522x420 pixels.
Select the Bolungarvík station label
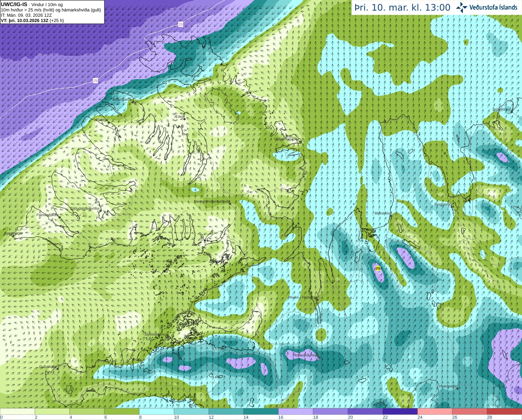[x=122, y=99]
